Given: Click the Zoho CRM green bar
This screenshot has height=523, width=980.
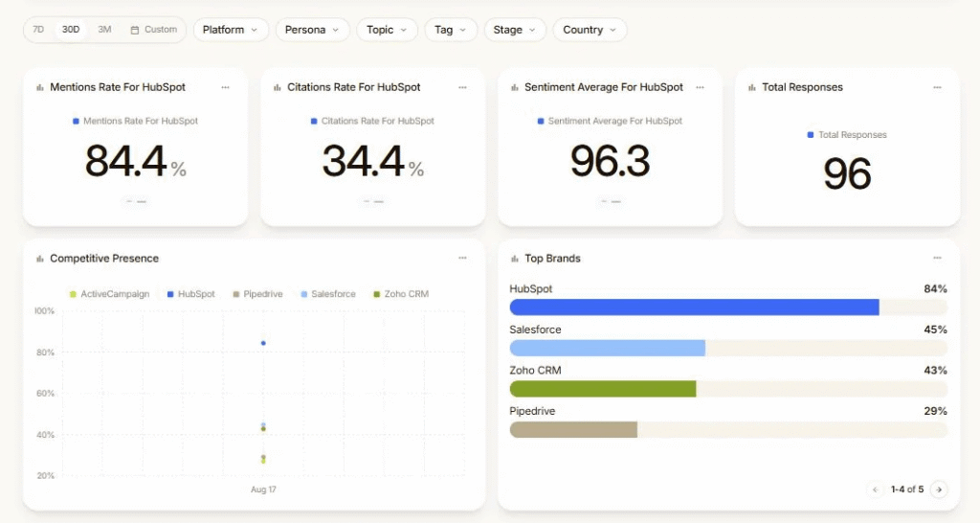Looking at the screenshot, I should coord(603,389).
